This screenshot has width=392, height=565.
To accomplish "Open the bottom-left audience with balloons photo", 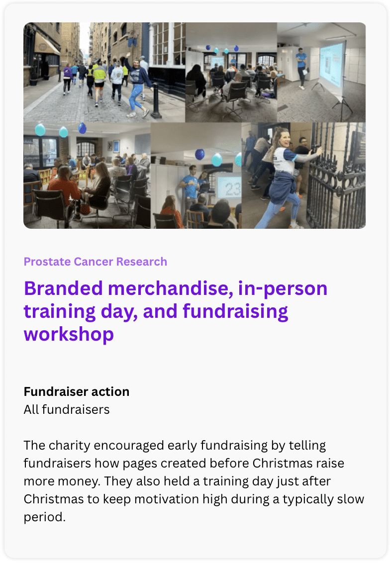I will click(87, 176).
